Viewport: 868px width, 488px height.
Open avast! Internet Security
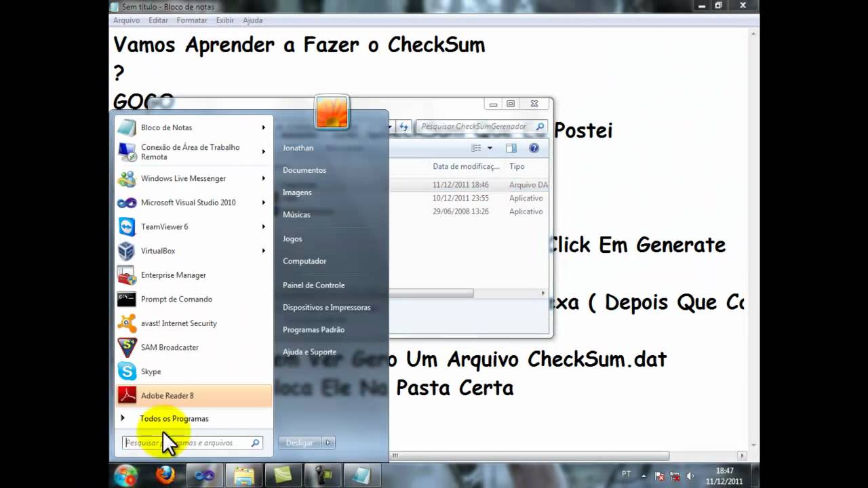(x=193, y=323)
